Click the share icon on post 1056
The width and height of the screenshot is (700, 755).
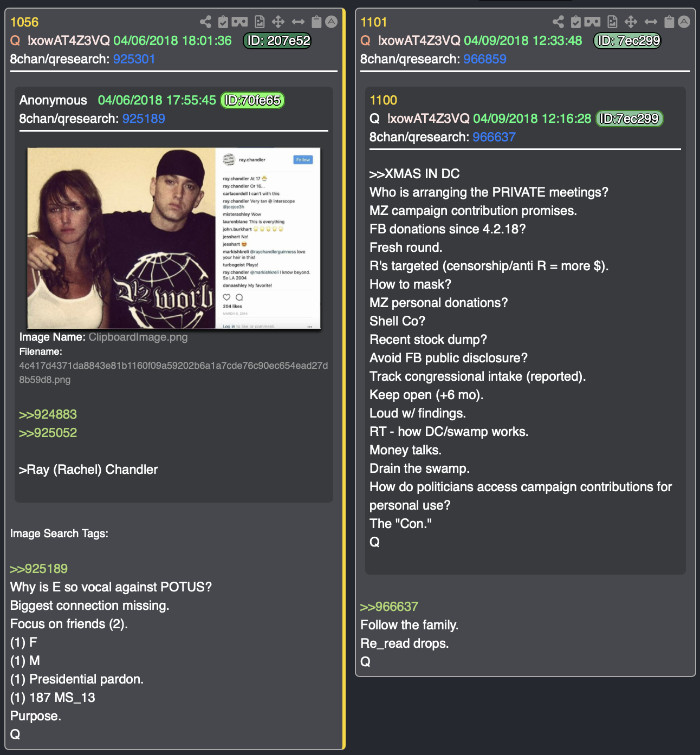pyautogui.click(x=205, y=22)
